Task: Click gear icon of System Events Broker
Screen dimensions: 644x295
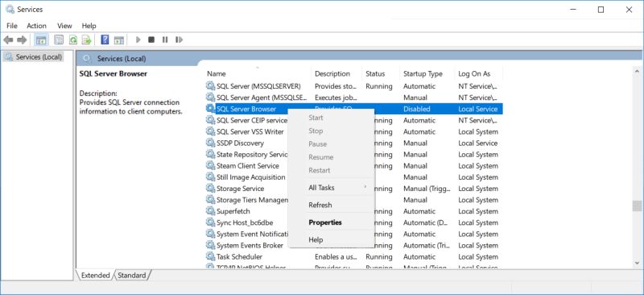Action: tap(210, 245)
